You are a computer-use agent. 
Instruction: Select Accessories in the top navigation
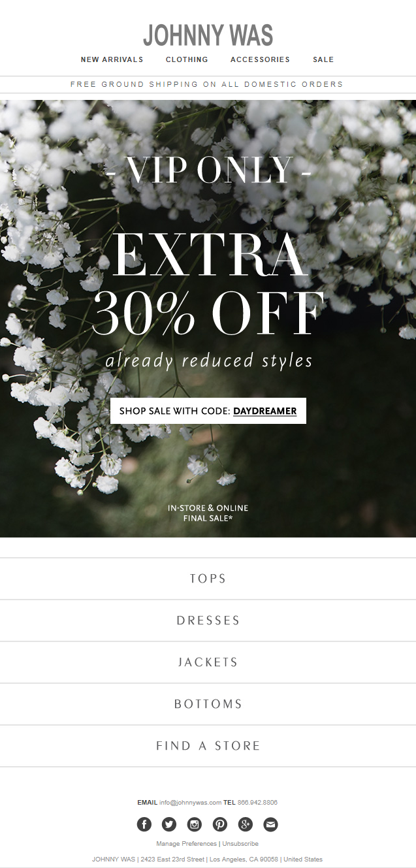tap(260, 59)
